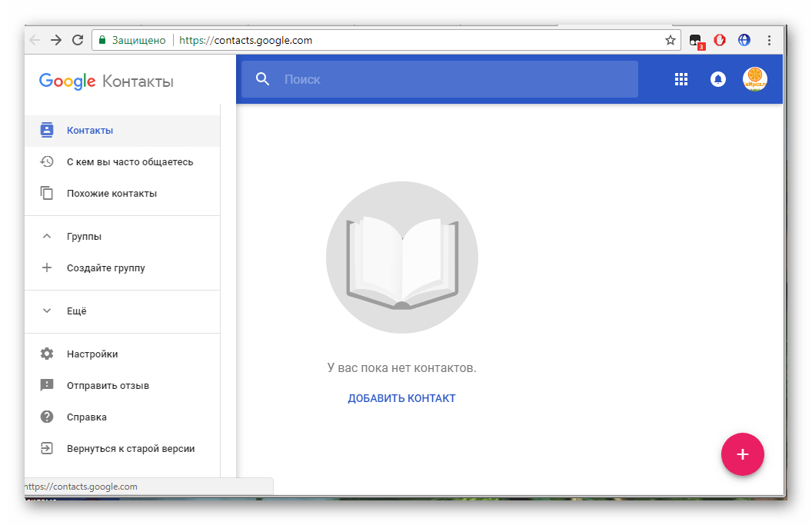Viewport: 812px width, 525px height.
Task: Click the pink add contact floating button
Action: 742,454
